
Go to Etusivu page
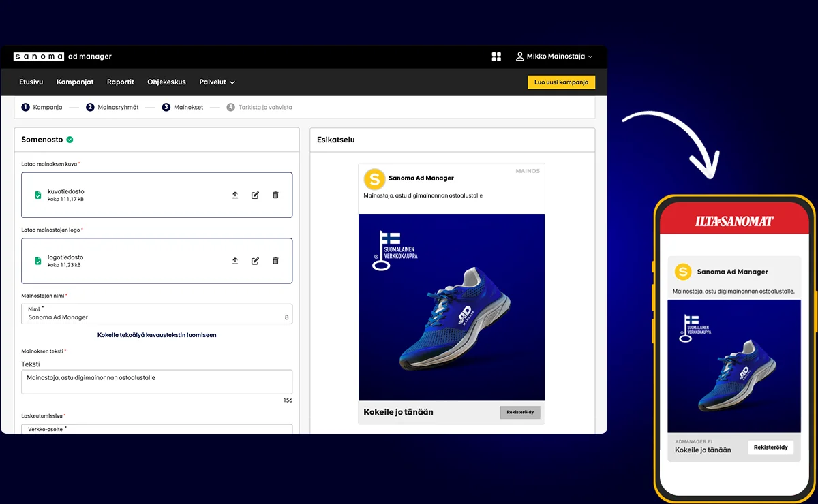31,82
